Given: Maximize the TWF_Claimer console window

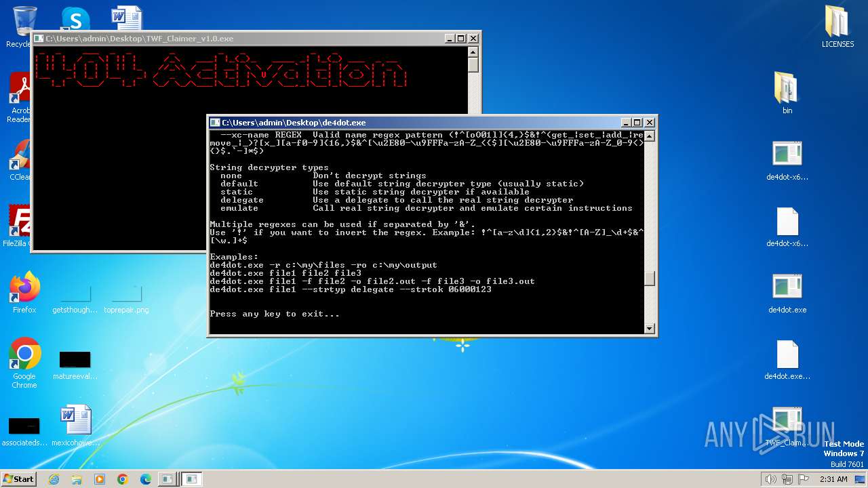Looking at the screenshot, I should click(461, 39).
